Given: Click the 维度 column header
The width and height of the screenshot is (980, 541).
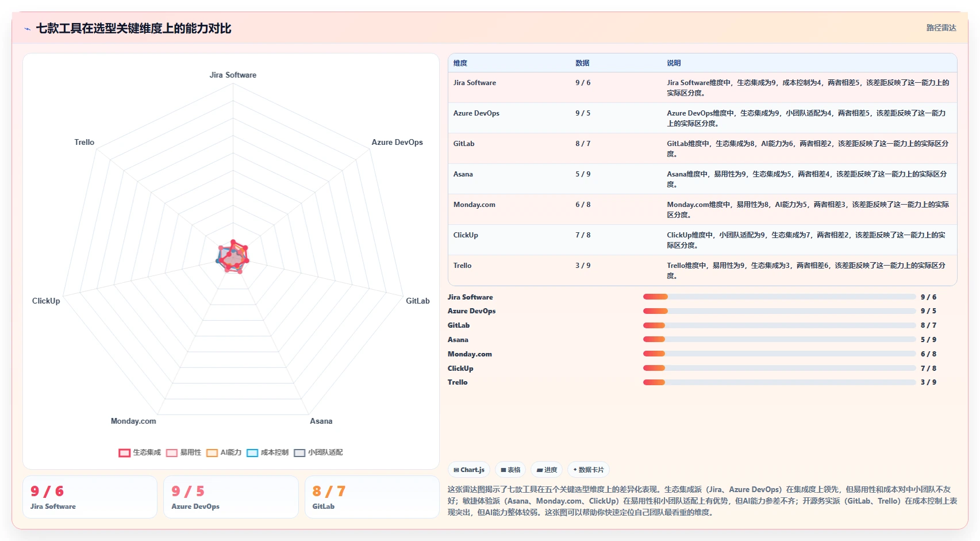Looking at the screenshot, I should click(x=460, y=63).
